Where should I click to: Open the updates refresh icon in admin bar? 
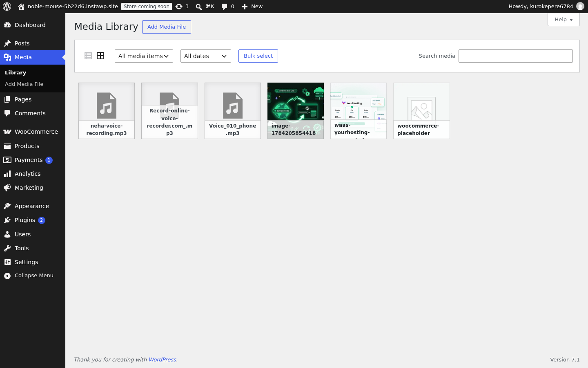pyautogui.click(x=179, y=7)
